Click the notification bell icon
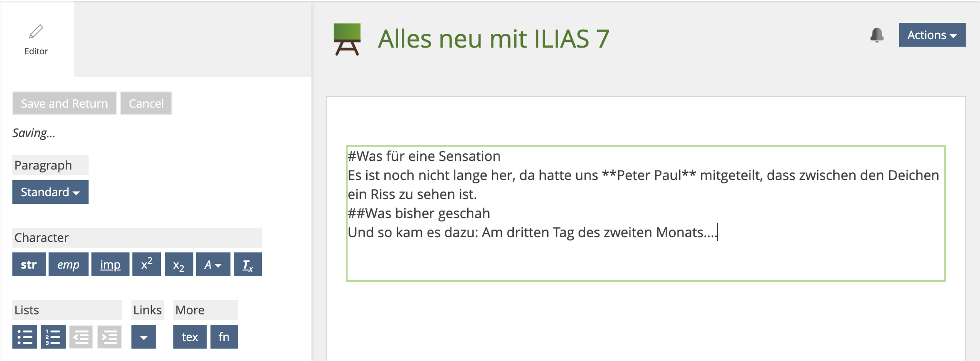This screenshot has height=361, width=980. 877,35
